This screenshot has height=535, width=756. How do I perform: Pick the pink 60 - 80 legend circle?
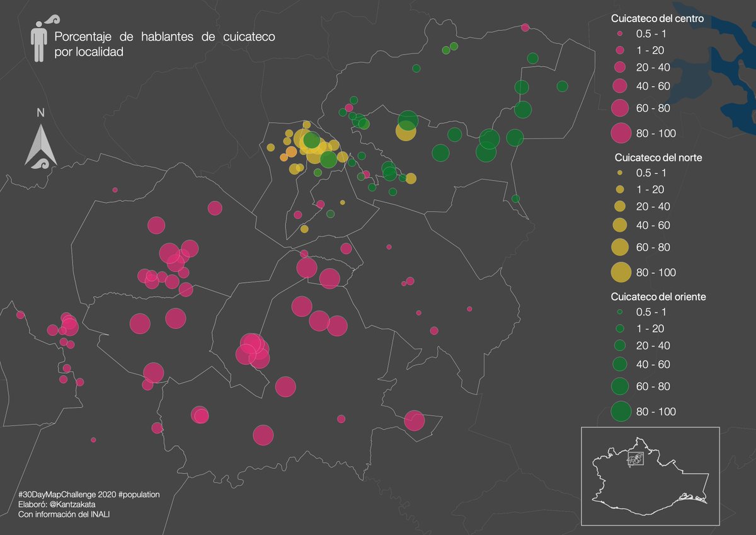[x=620, y=108]
